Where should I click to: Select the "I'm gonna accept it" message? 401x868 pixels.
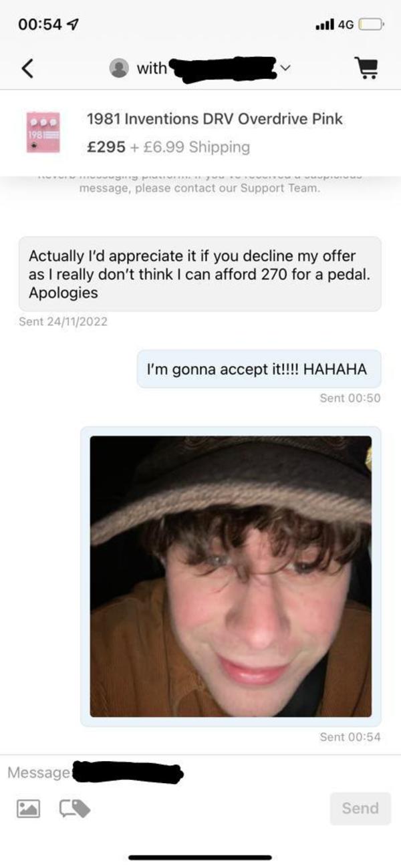259,369
